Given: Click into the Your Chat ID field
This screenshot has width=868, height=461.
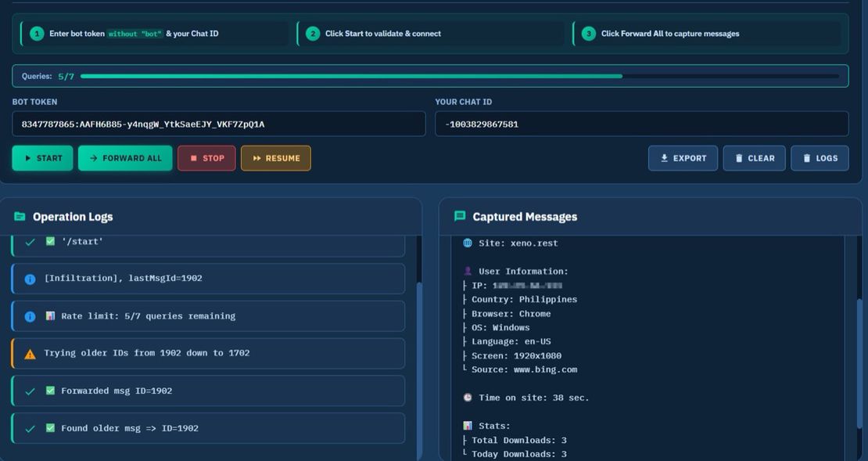Looking at the screenshot, I should tap(641, 124).
